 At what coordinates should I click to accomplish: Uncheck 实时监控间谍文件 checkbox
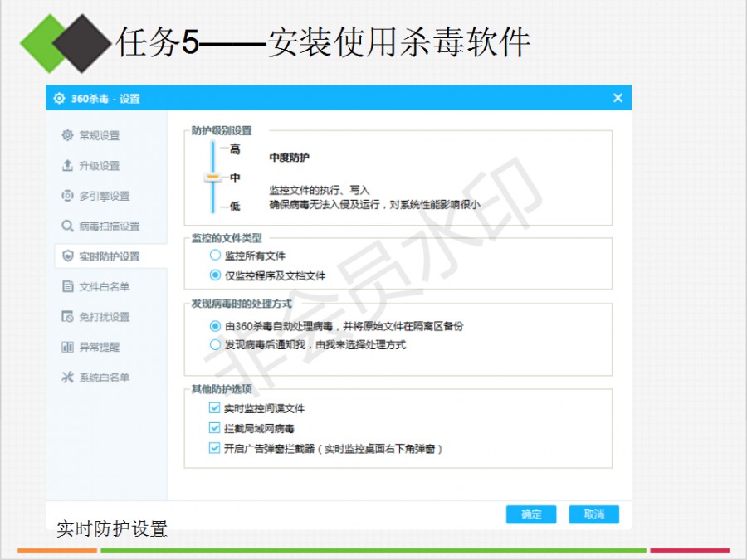tap(215, 409)
